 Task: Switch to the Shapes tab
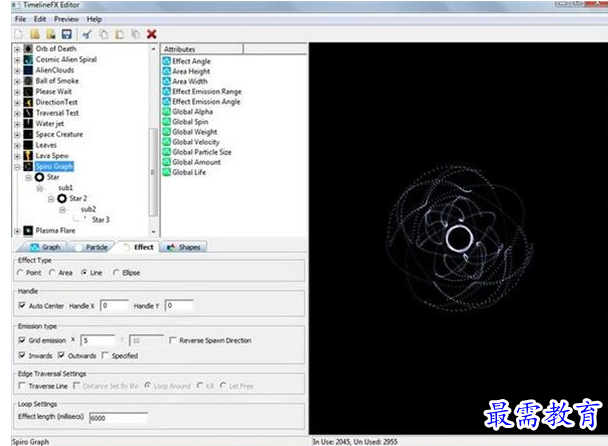click(x=183, y=247)
